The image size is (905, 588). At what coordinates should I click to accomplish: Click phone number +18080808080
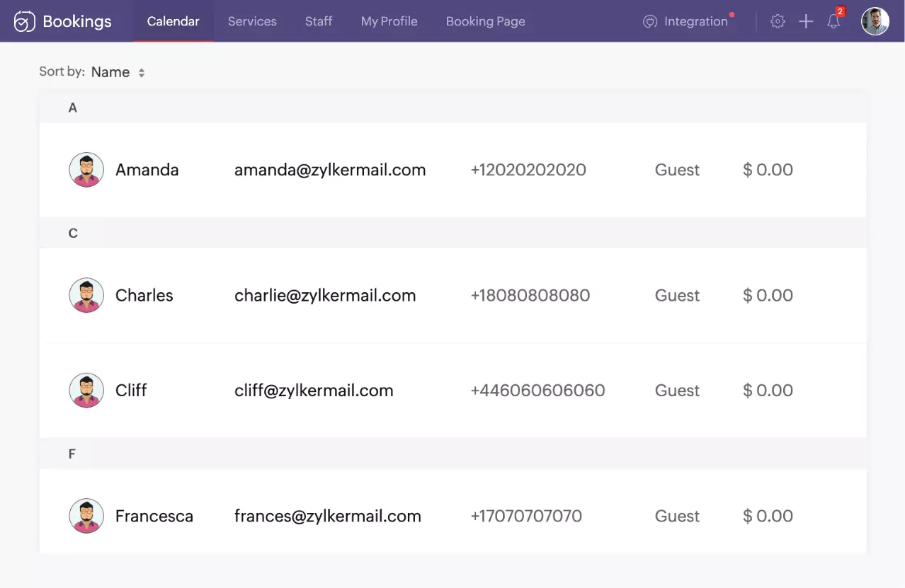tap(530, 295)
